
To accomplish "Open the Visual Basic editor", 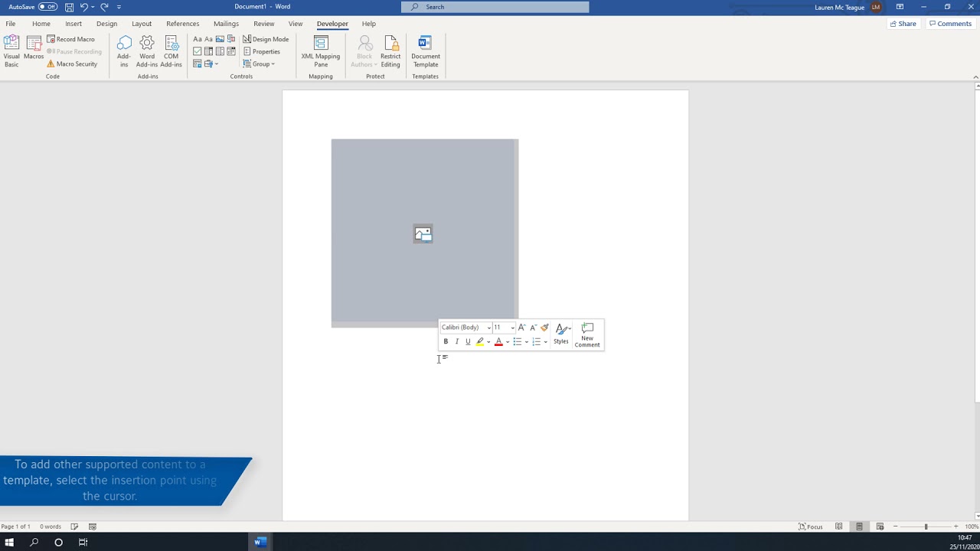I will [x=11, y=51].
